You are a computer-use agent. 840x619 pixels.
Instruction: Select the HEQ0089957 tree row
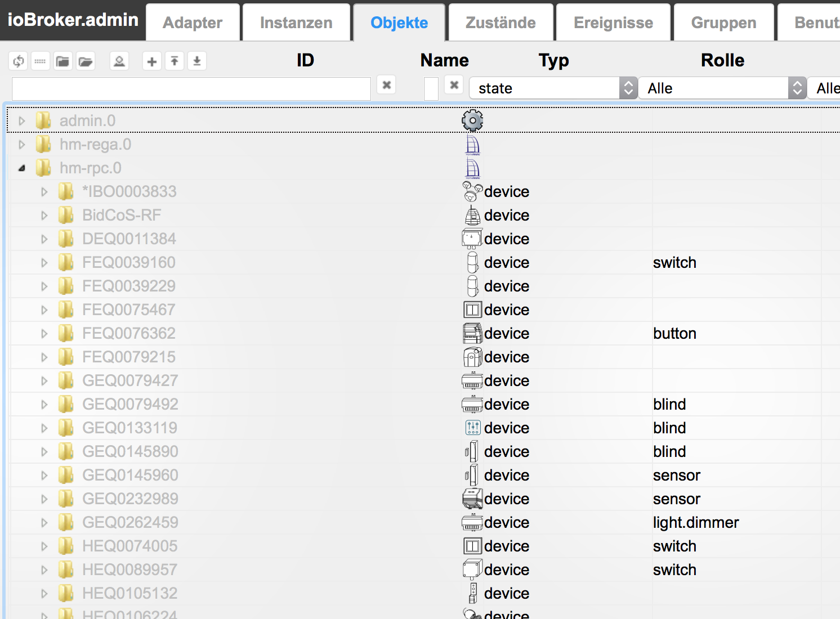423,570
